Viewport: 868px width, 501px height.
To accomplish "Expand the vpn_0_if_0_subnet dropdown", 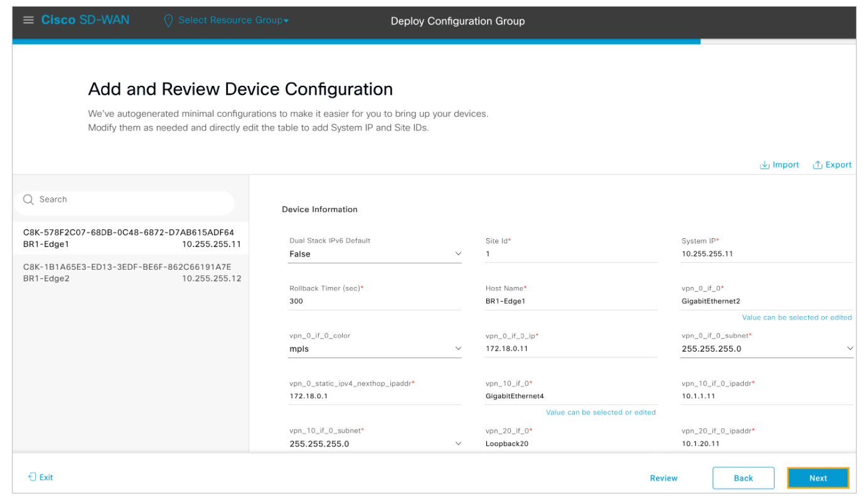I will coord(850,349).
